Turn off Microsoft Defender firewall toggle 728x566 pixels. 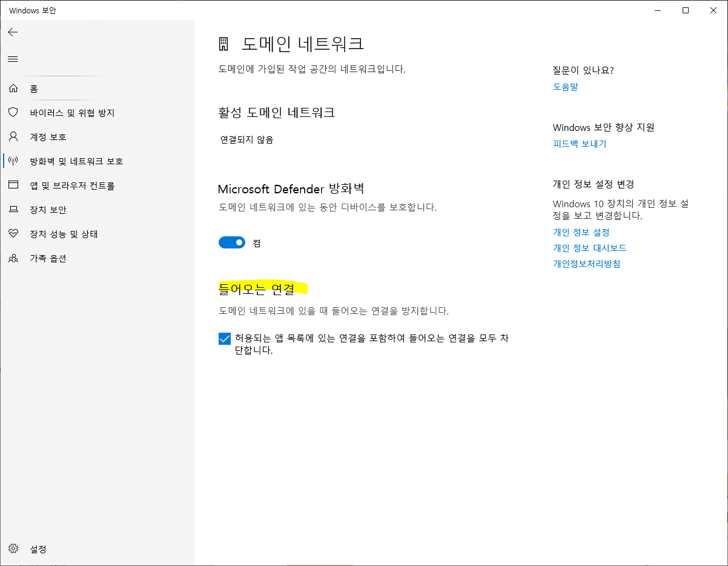pos(232,242)
